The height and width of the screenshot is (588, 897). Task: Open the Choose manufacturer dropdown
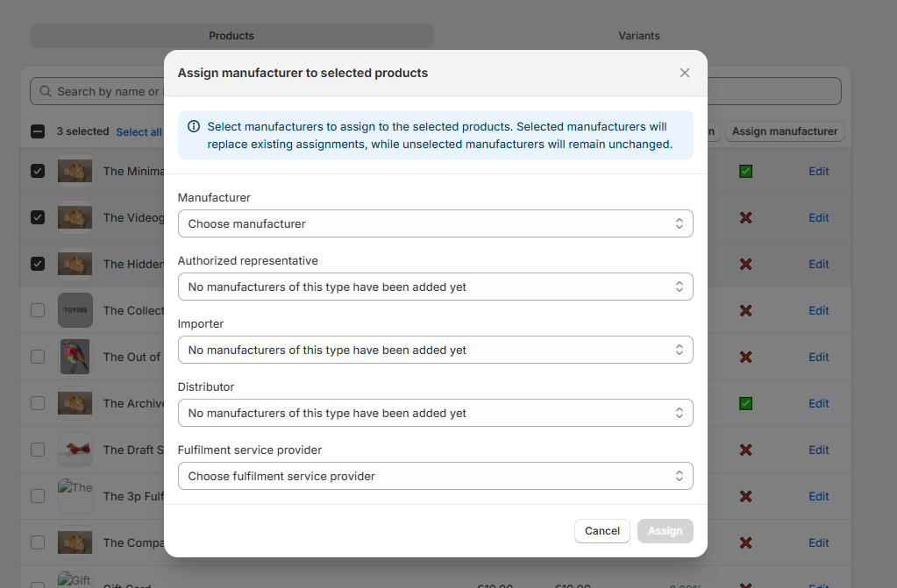(x=435, y=223)
